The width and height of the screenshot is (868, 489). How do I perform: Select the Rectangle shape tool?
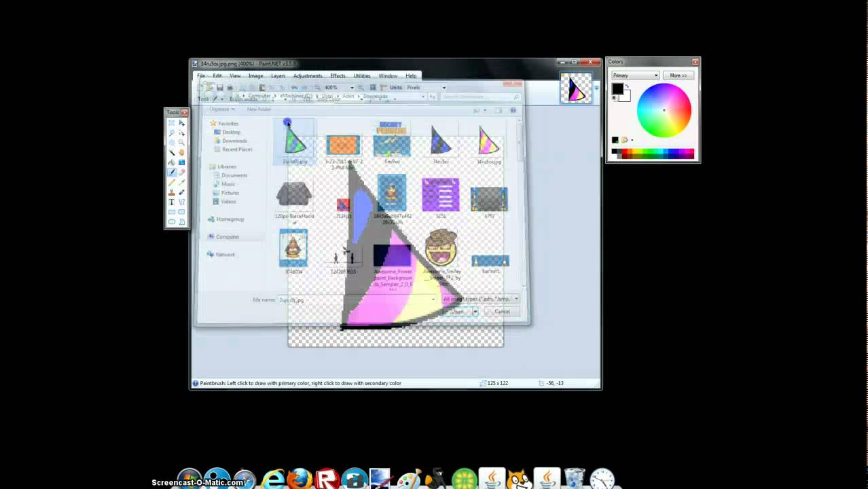click(x=171, y=212)
